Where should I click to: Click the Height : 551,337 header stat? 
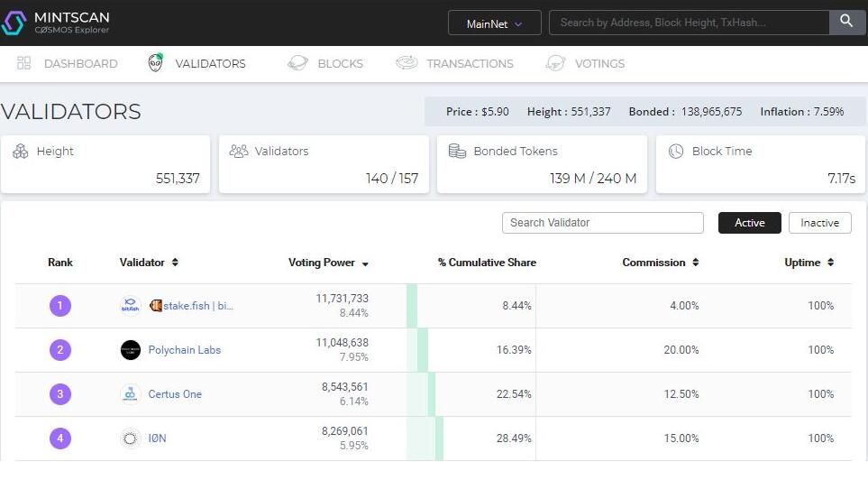pyautogui.click(x=569, y=112)
